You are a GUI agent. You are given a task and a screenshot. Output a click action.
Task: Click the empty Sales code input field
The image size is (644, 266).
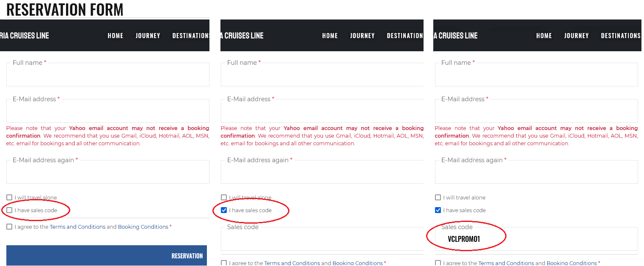point(322,239)
